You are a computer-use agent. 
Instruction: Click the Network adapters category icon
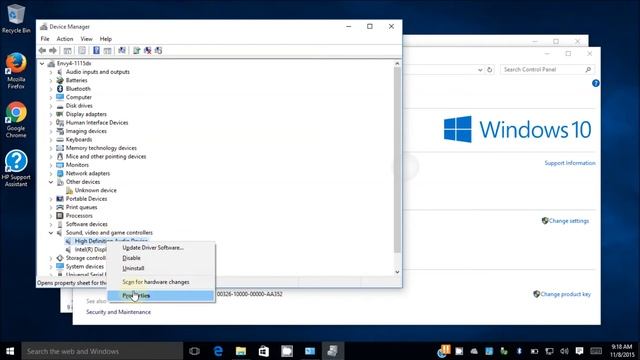pyautogui.click(x=60, y=173)
